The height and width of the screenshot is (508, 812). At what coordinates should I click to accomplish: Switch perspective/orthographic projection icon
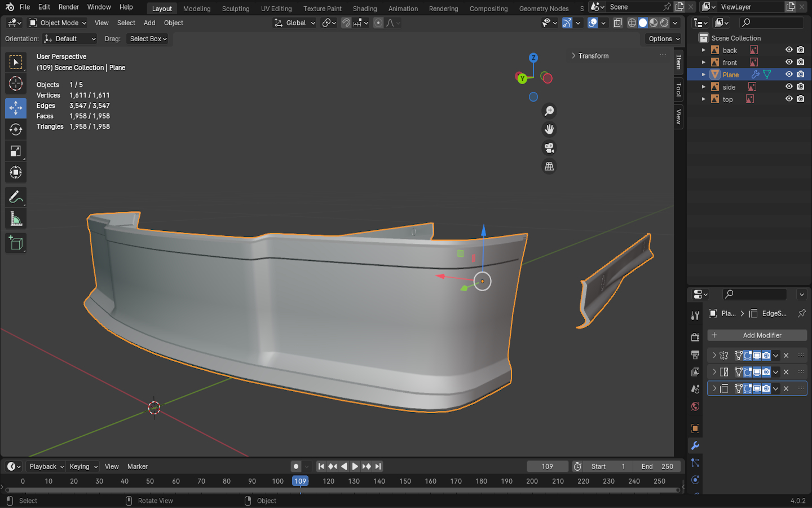tap(549, 167)
